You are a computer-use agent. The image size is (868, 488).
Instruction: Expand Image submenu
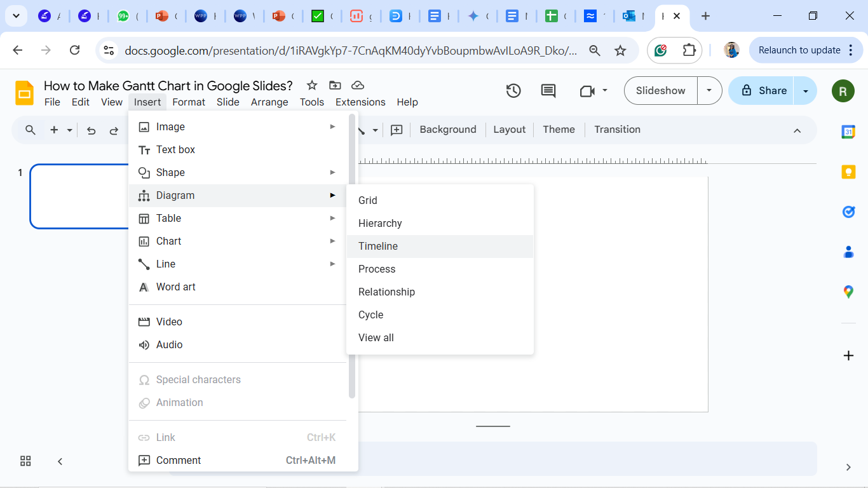pos(332,126)
